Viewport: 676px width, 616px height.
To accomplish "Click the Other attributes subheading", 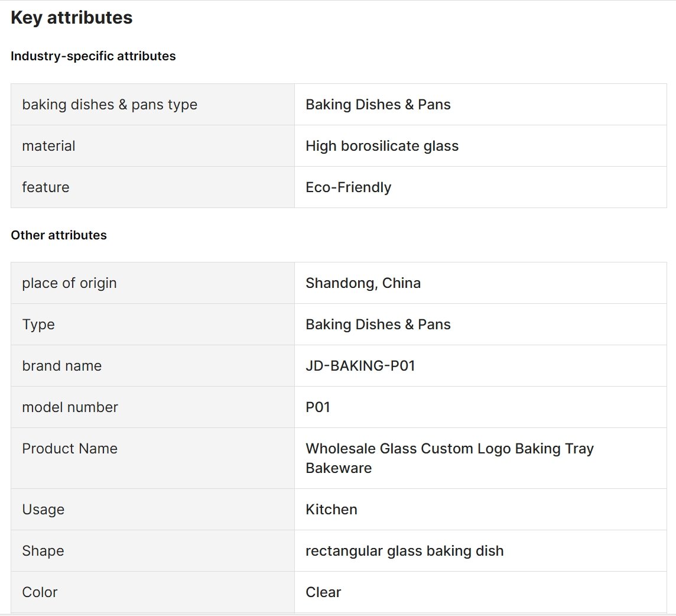I will click(58, 235).
